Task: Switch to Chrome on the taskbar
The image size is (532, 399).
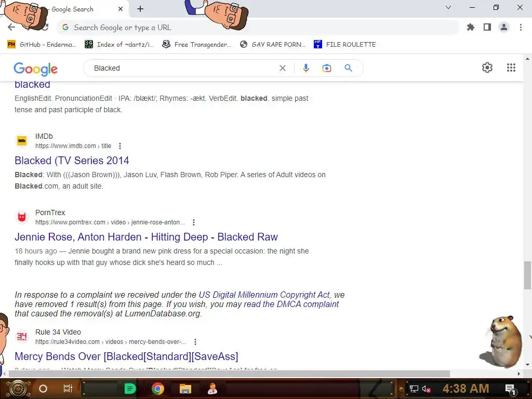Action: (158, 389)
